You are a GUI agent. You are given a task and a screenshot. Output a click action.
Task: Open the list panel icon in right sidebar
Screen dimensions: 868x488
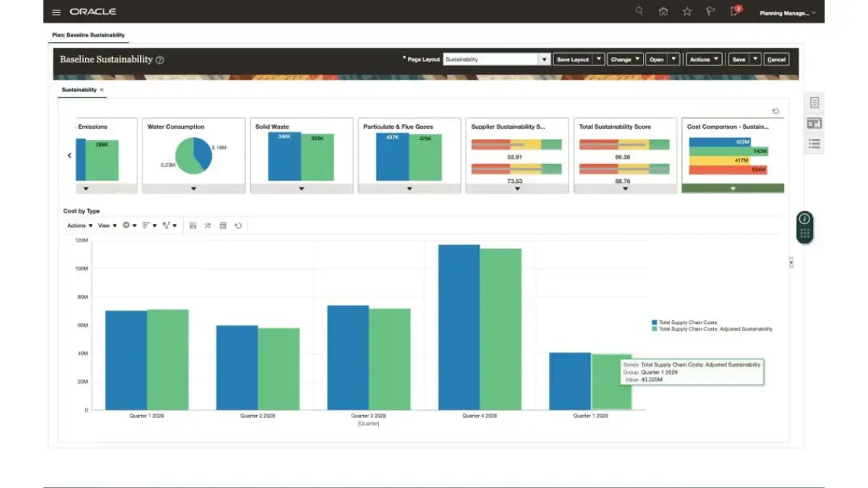[814, 145]
